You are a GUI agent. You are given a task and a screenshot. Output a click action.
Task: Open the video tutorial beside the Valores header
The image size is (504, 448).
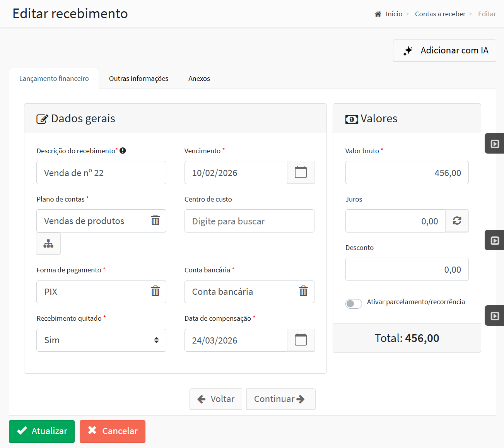click(x=495, y=144)
